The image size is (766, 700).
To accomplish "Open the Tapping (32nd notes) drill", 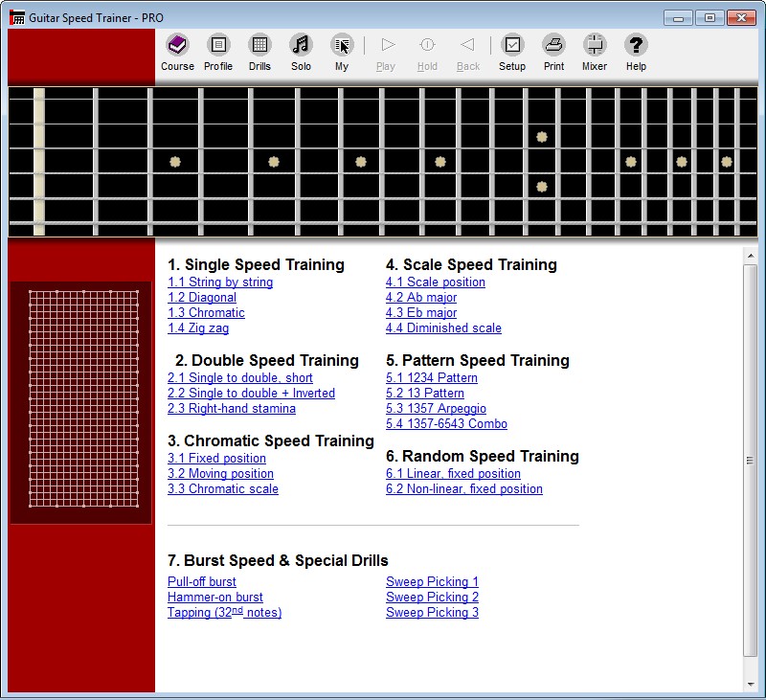I will pos(224,613).
